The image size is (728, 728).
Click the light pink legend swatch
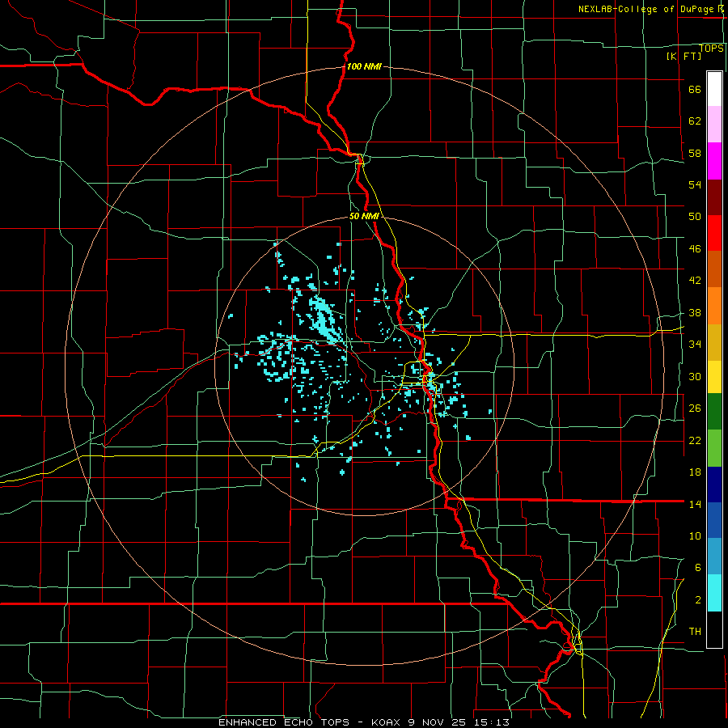(x=714, y=125)
